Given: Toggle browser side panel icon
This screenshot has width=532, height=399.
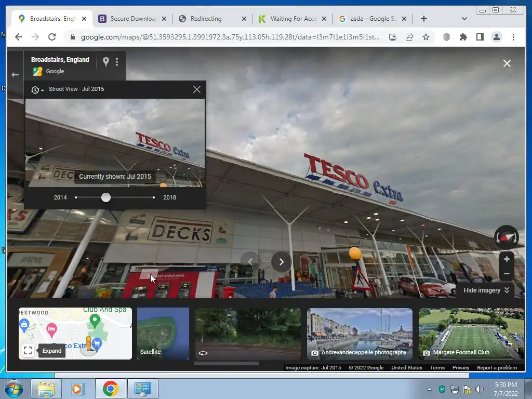Looking at the screenshot, I should [480, 37].
